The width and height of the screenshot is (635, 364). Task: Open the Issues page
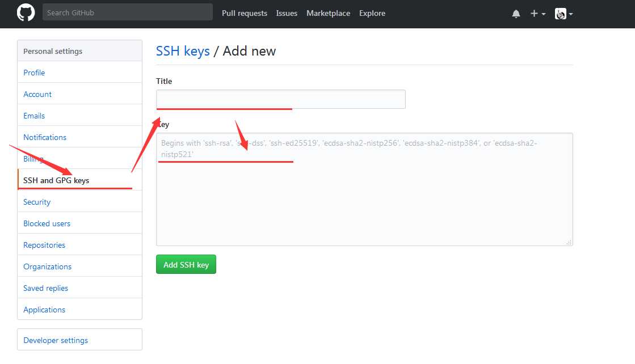pos(287,14)
